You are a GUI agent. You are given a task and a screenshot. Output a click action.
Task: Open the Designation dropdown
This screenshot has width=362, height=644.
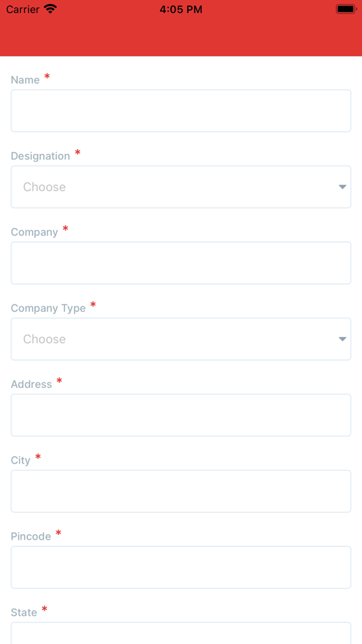click(181, 187)
